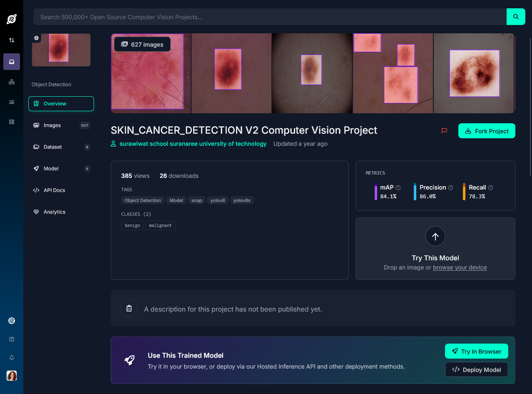Select the Overview tab
This screenshot has height=394, width=532.
point(61,104)
